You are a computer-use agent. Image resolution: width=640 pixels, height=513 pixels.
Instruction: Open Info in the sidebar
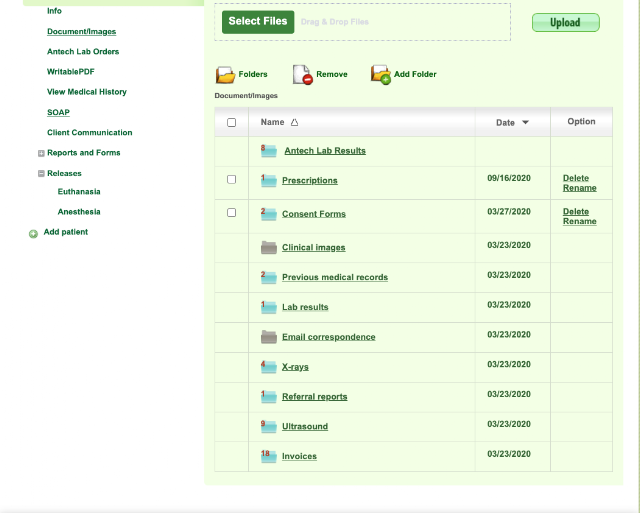coord(54,11)
